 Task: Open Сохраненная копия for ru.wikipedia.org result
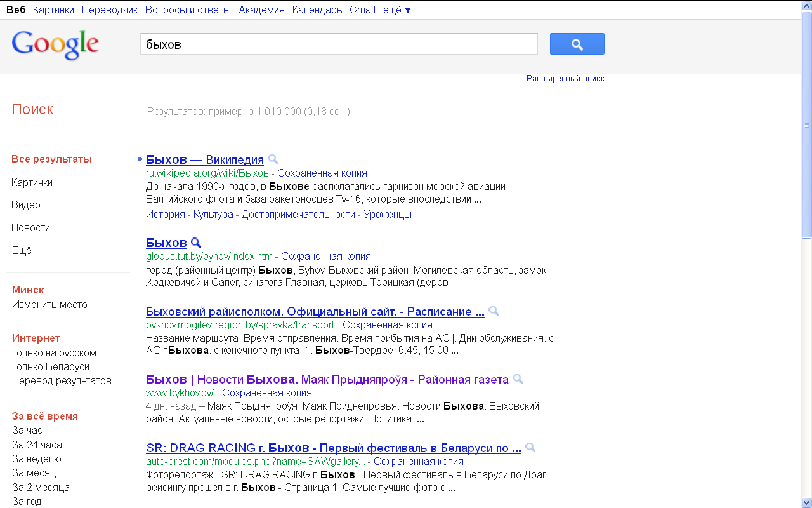322,173
